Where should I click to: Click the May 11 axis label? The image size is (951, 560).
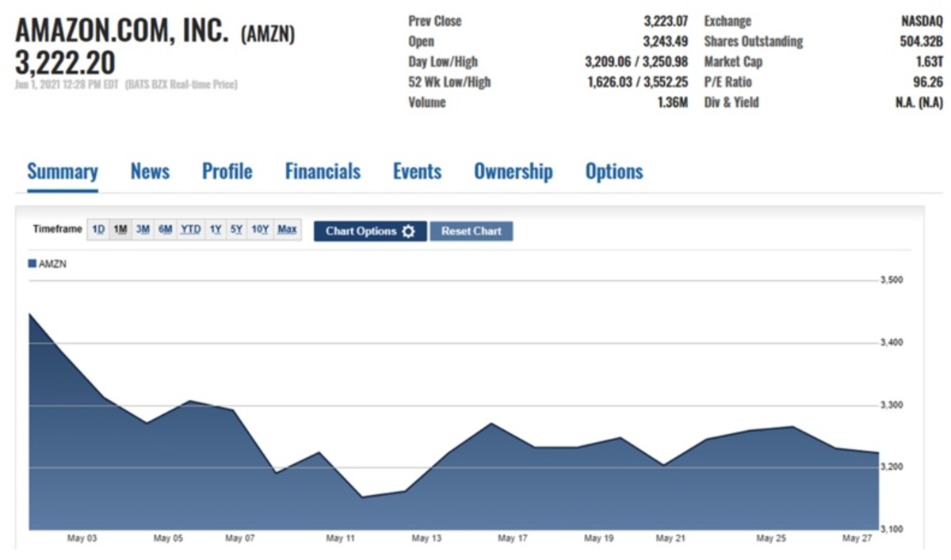[x=341, y=539]
